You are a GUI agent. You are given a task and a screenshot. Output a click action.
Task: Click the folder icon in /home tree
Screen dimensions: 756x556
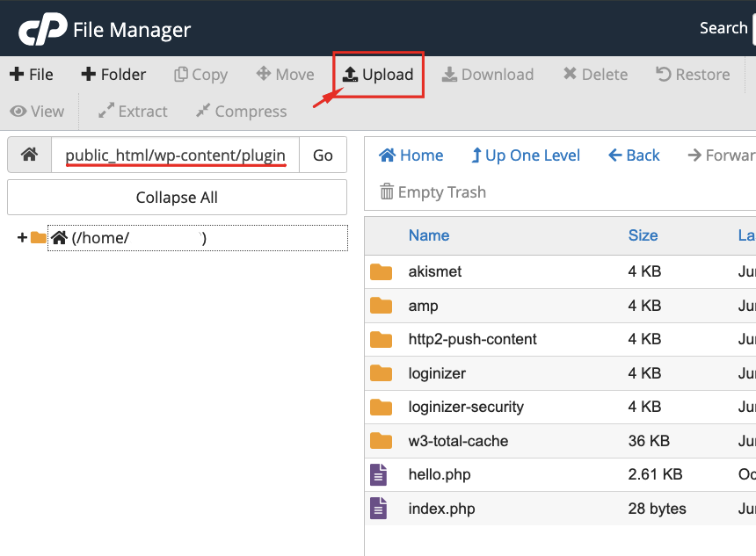click(38, 237)
